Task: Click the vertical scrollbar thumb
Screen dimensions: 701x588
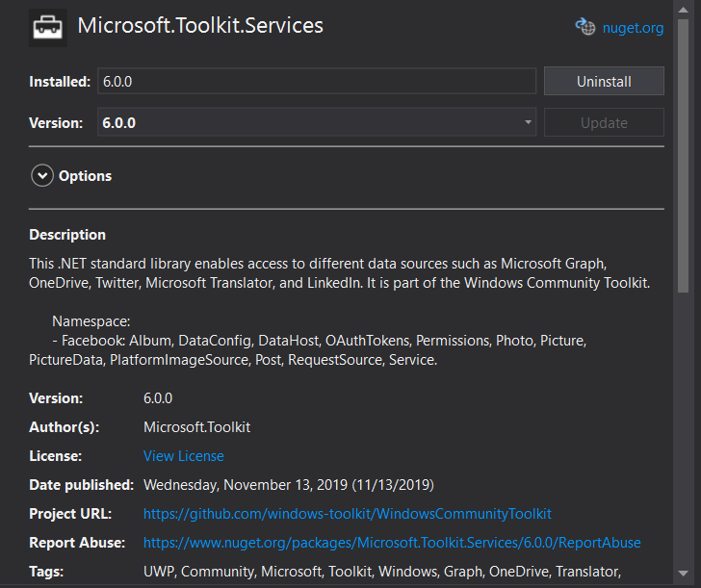Action: tap(683, 154)
